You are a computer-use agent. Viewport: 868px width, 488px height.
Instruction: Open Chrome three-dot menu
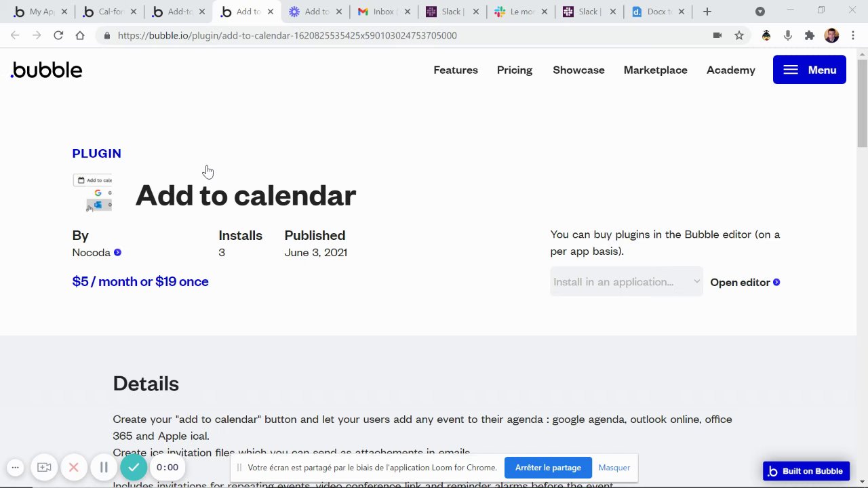853,35
